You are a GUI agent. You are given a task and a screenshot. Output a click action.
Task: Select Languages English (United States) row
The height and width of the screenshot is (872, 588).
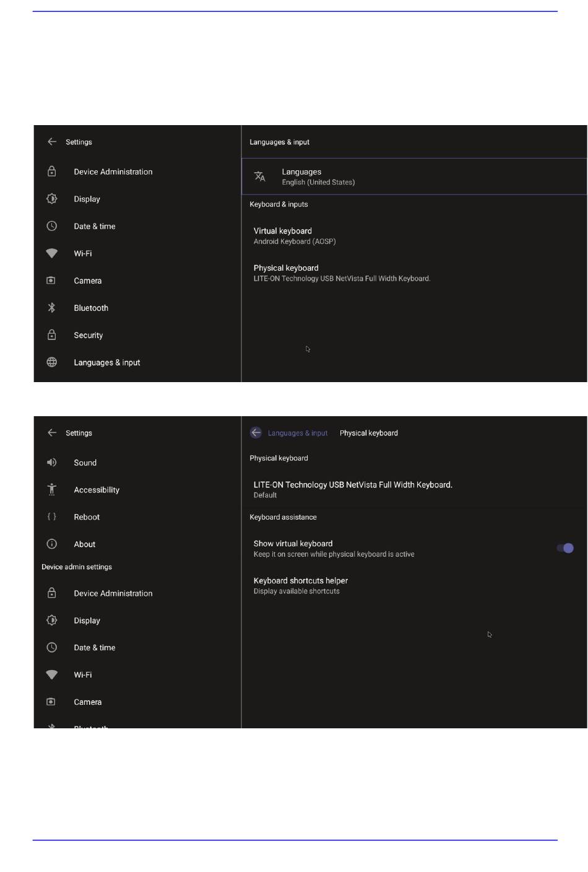[414, 177]
